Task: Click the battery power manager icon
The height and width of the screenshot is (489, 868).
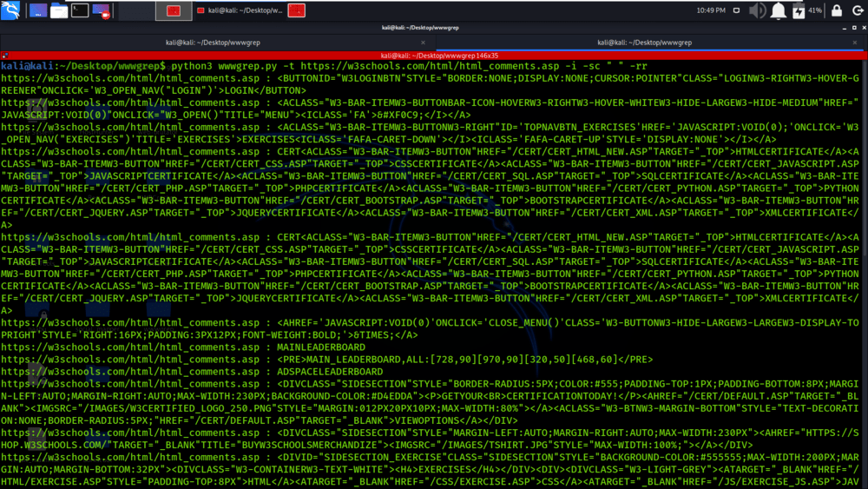Action: tap(799, 10)
